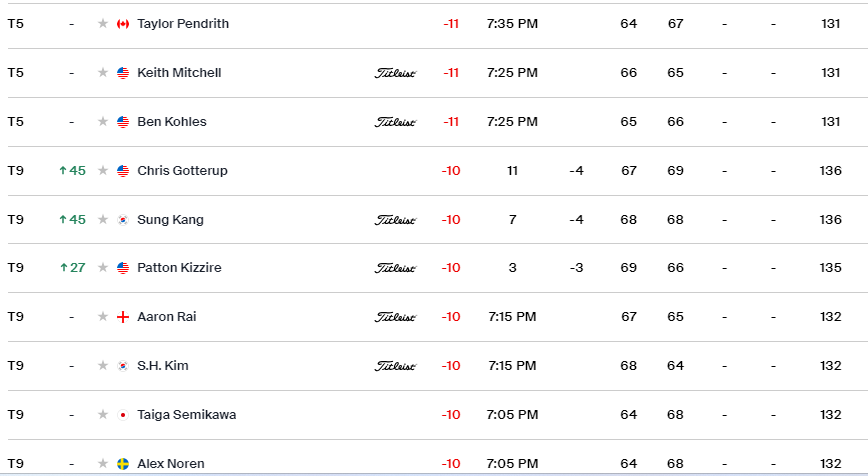This screenshot has height=476, width=868.
Task: Open Keith Mitchell's player profile
Action: pos(179,73)
